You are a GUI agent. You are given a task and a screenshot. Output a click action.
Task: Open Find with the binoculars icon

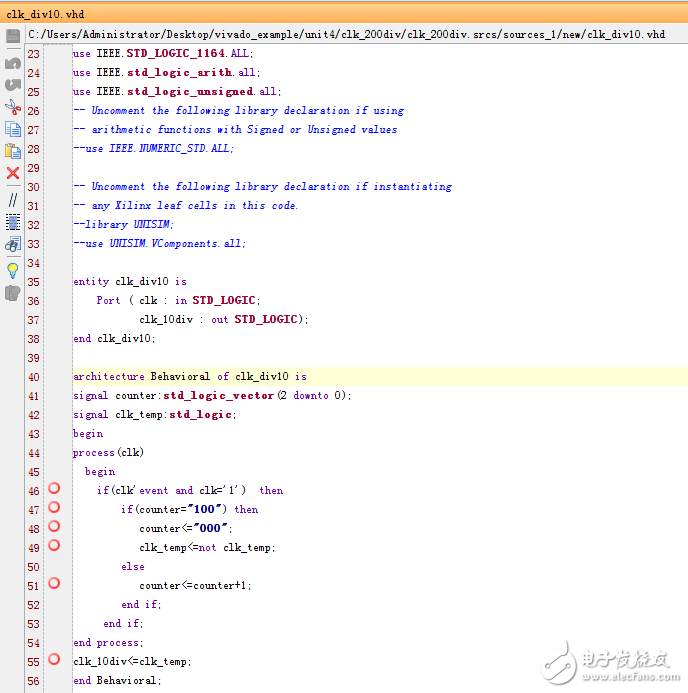coord(13,244)
